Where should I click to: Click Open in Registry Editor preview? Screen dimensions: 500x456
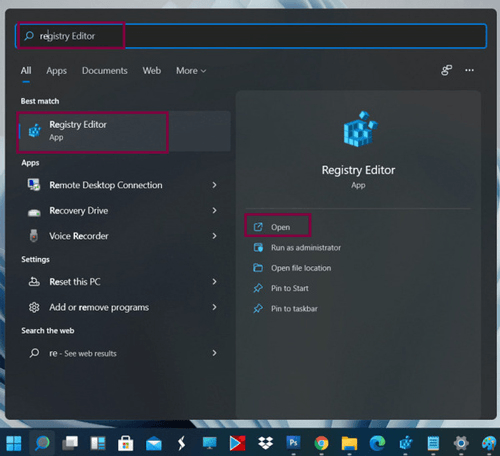280,227
